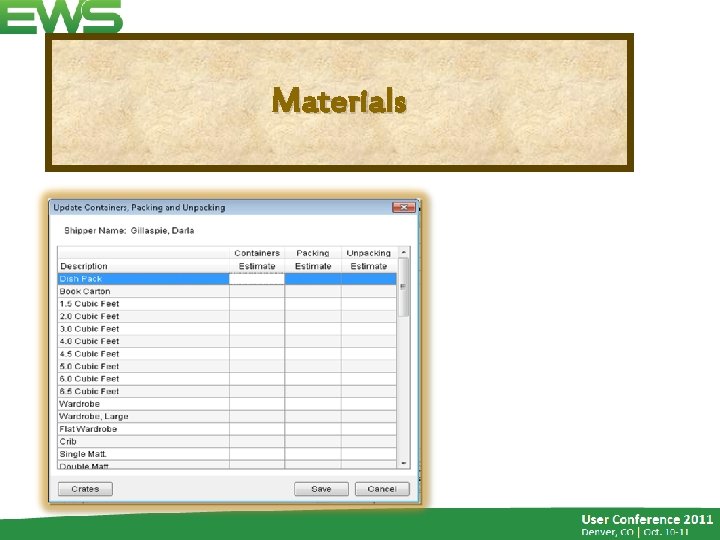Click the Packing column header
Screen dimensions: 720x540
(313, 253)
